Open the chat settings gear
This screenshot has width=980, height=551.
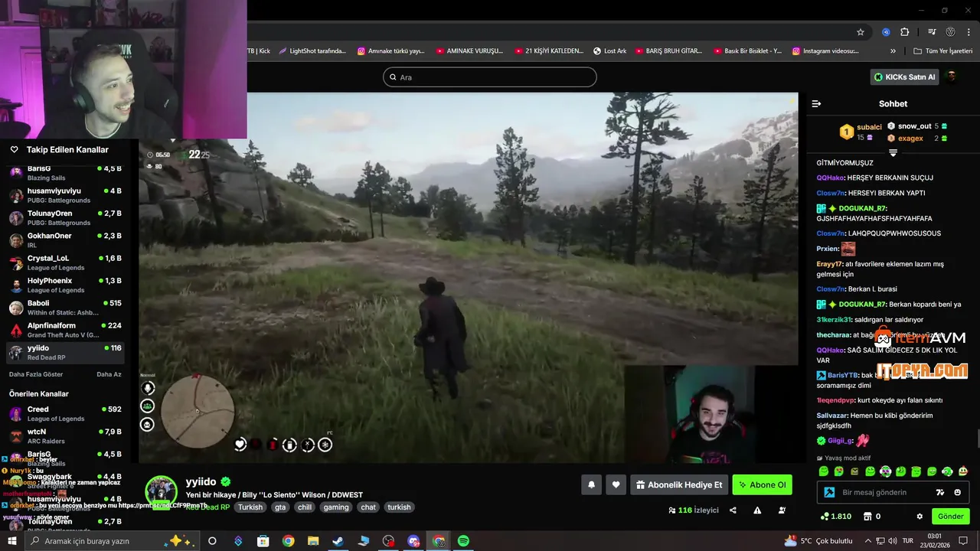tap(920, 517)
